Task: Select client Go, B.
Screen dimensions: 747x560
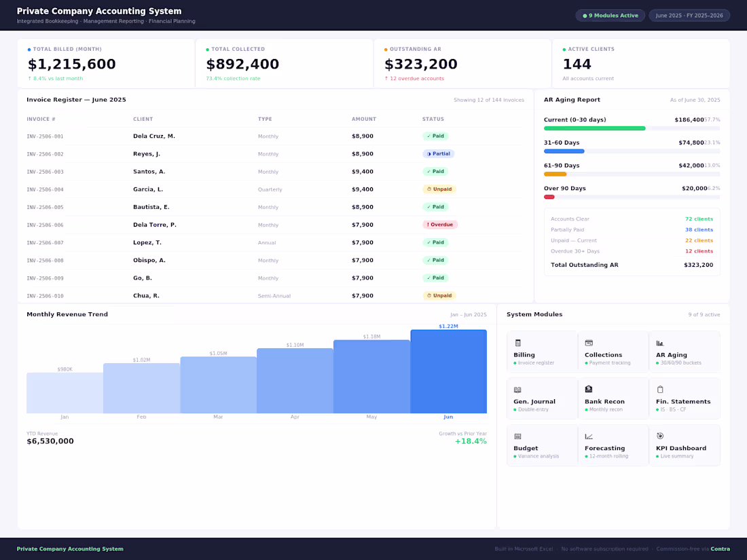Action: pos(143,278)
